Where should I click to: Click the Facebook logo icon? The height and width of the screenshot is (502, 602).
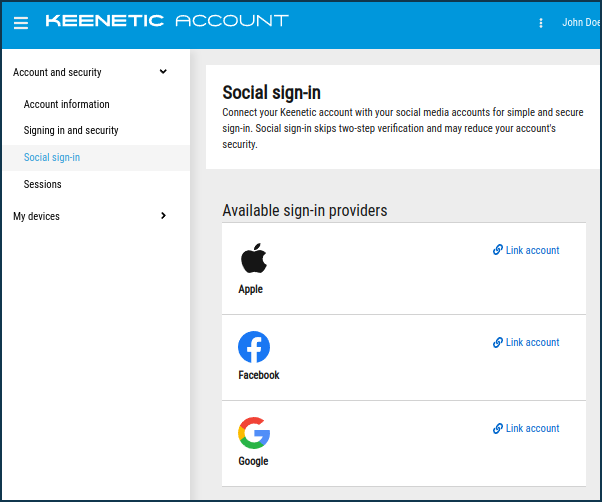click(254, 347)
